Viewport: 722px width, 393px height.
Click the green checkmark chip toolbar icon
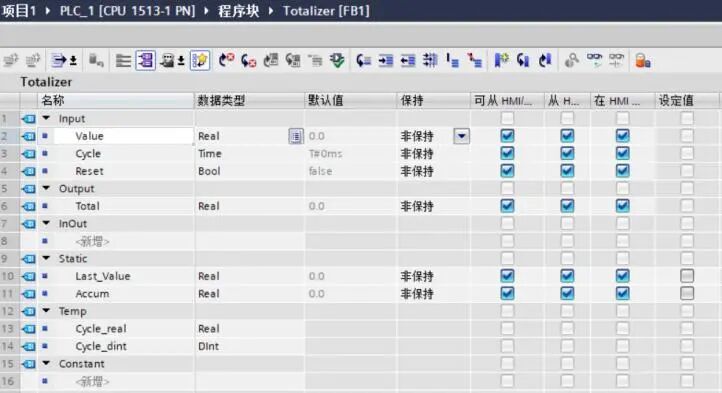coord(338,60)
